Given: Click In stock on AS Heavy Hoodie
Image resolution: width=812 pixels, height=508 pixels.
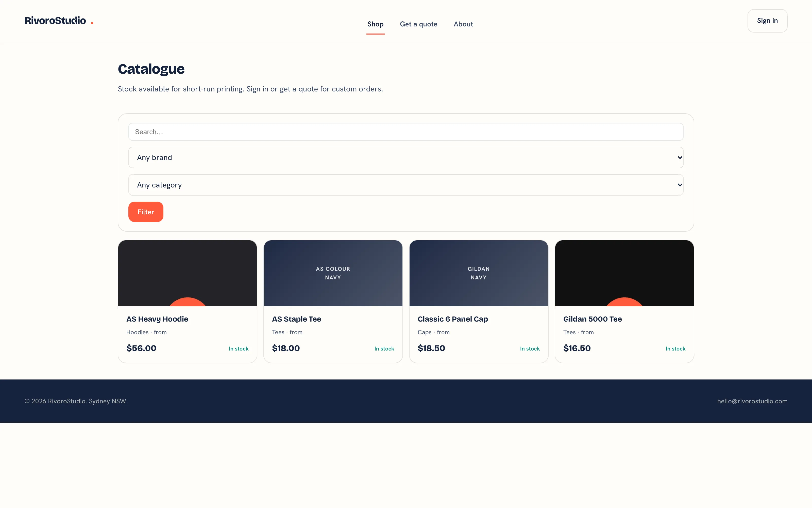Looking at the screenshot, I should point(239,349).
